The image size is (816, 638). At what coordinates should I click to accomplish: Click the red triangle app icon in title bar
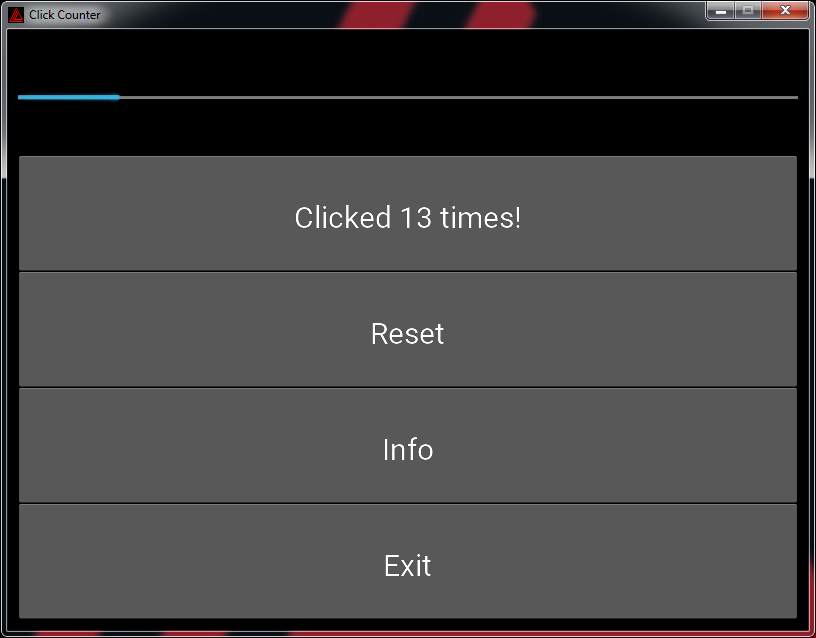(x=16, y=15)
